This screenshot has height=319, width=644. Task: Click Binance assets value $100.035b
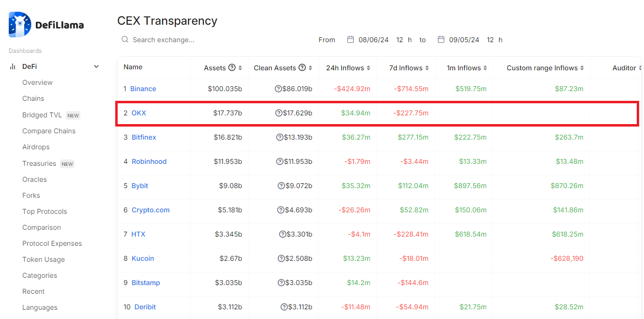pos(225,89)
